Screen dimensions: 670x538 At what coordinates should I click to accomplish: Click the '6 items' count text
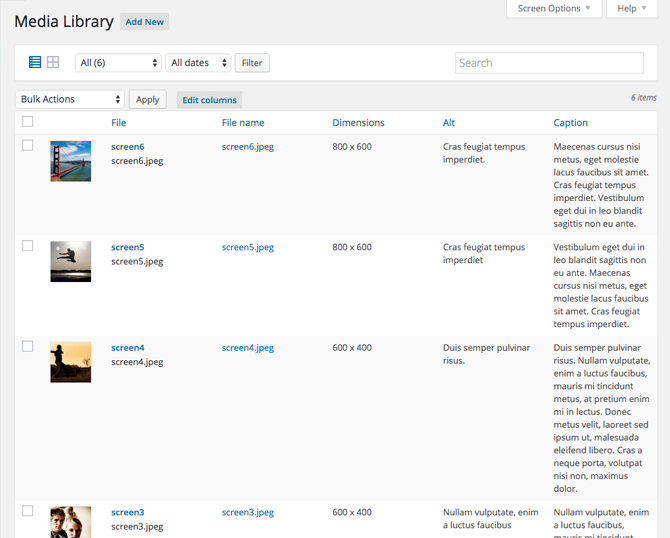point(644,97)
